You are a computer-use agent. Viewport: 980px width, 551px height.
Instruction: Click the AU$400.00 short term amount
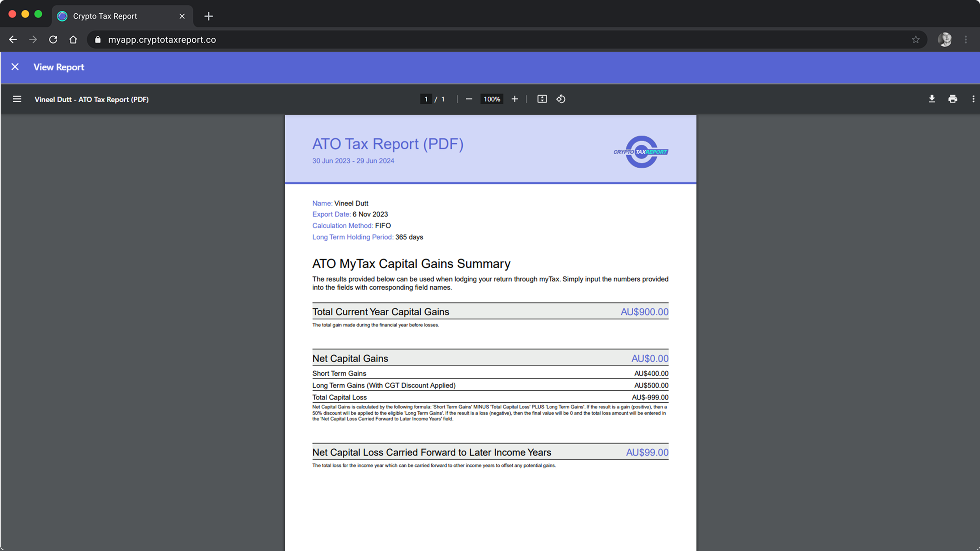click(x=651, y=373)
